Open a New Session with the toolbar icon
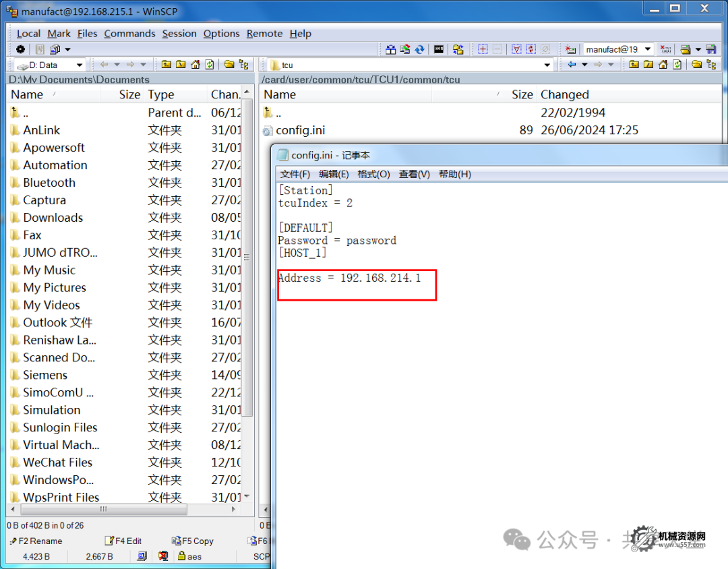The image size is (728, 569). click(570, 49)
